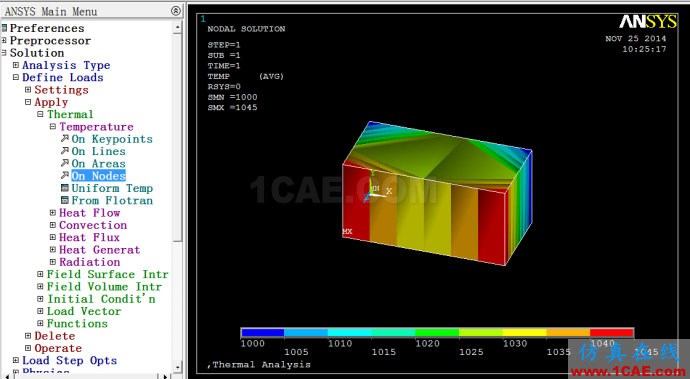The height and width of the screenshot is (379, 690).
Task: Expand Field Volume Intr node
Action: pos(40,287)
